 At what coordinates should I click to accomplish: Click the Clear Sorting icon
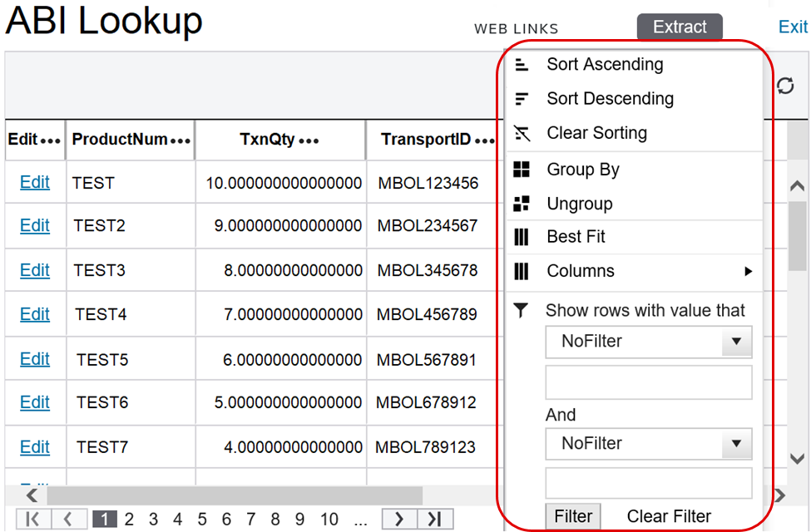tap(522, 133)
